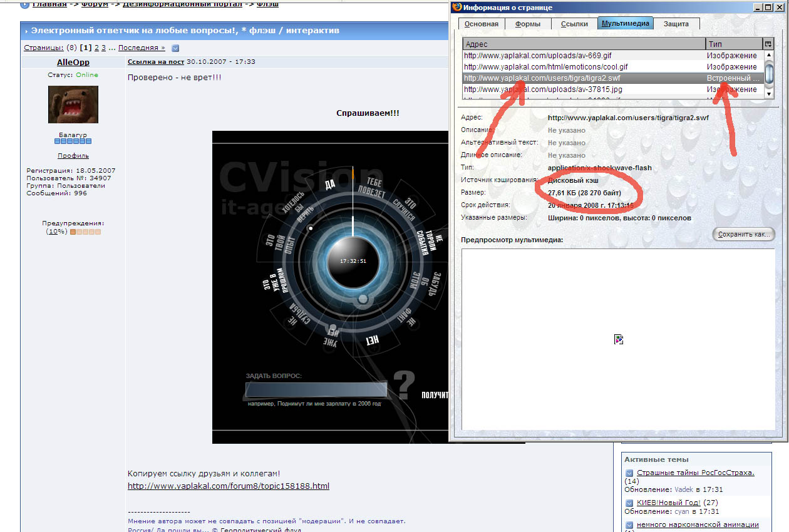Click the Ширина: 0 пикселов dimensions value
Viewport: 789px width, 532px height.
pyautogui.click(x=619, y=218)
